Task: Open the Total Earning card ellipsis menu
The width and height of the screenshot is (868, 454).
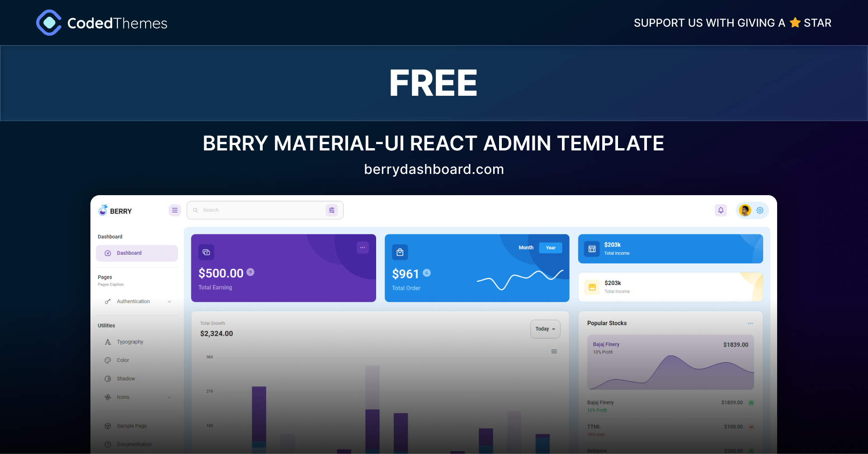Action: tap(363, 248)
